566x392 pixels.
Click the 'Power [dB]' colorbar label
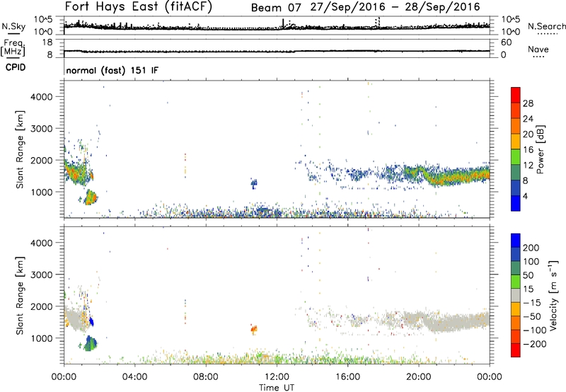tap(540, 149)
